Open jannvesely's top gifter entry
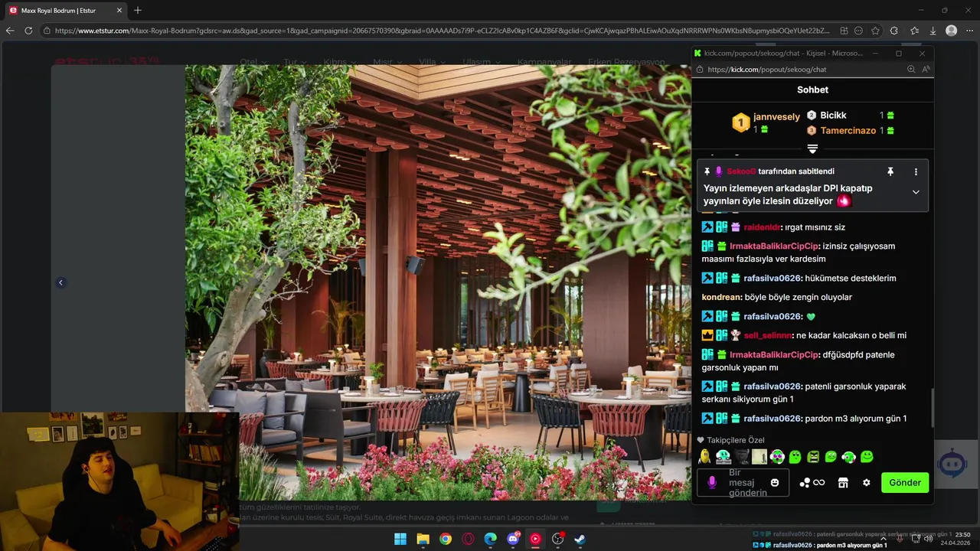The width and height of the screenshot is (980, 551). 766,122
